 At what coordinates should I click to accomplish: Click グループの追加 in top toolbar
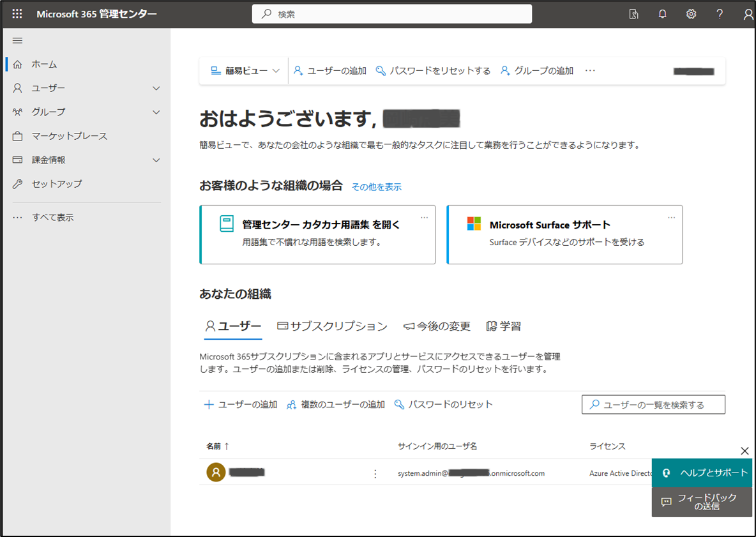(x=536, y=71)
